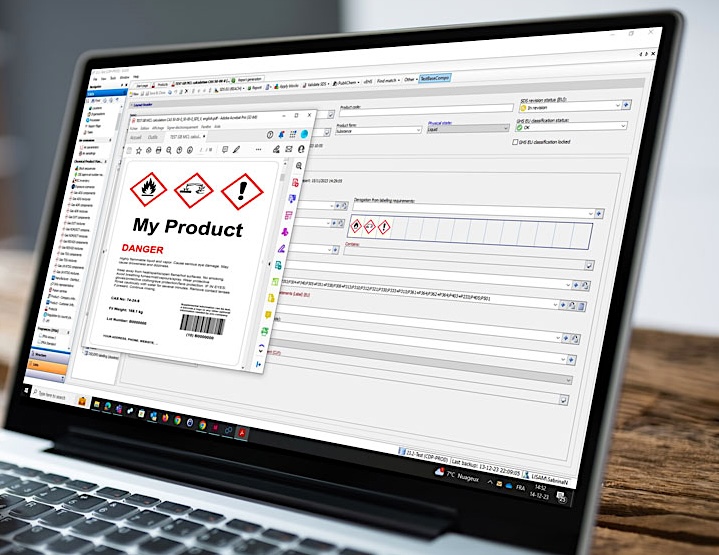The image size is (719, 555).
Task: Switch to the Report generation tab
Action: coord(248,79)
